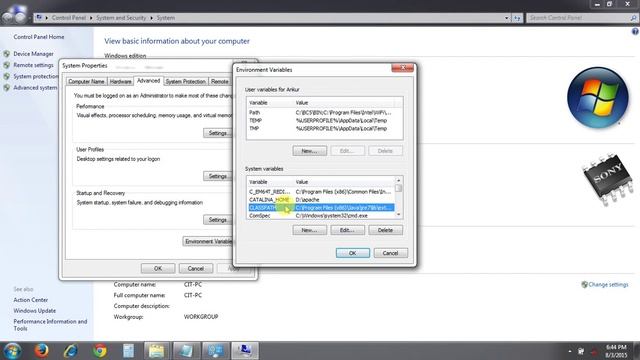This screenshot has height=360, width=640.
Task: Click the Advanced system settings shield icon
Action: tap(7, 87)
